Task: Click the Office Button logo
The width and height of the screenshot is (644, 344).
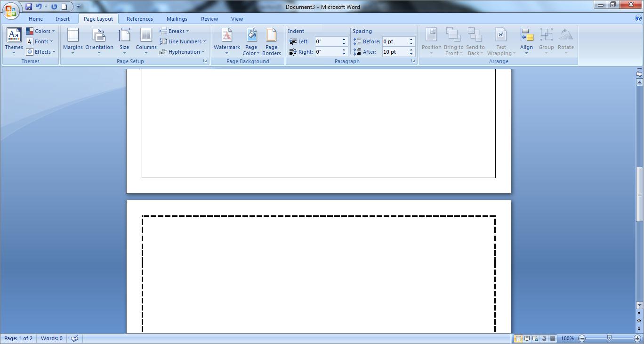Action: 11,10
